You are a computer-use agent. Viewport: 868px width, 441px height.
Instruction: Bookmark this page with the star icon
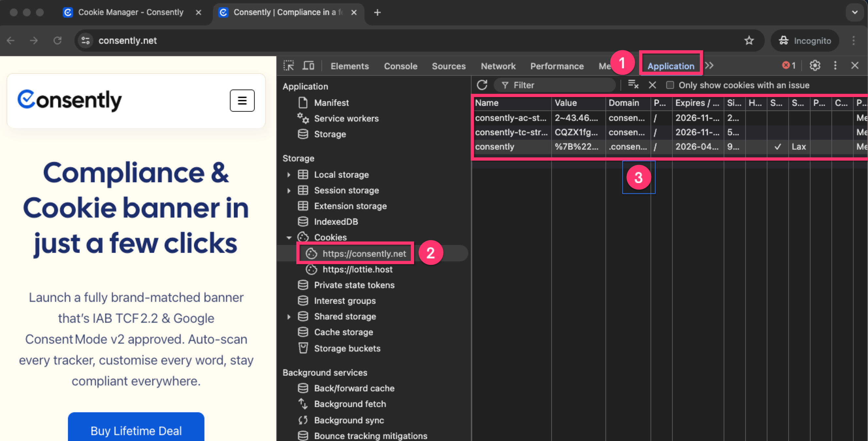click(x=749, y=41)
